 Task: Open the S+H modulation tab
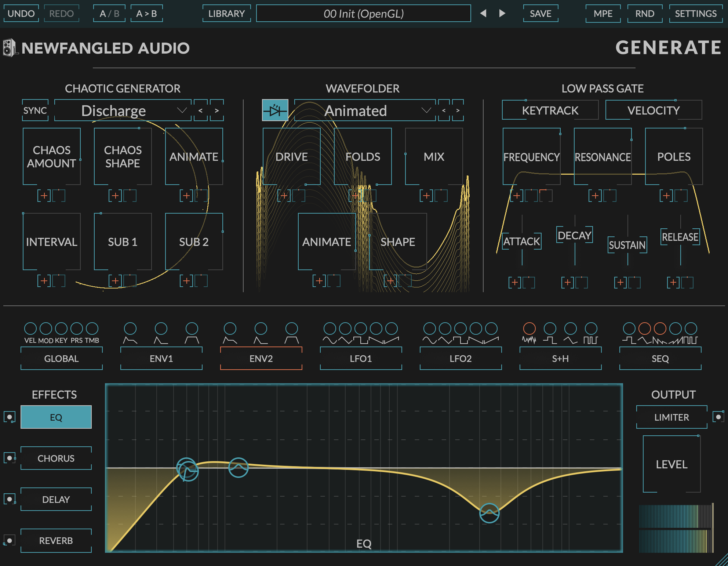561,358
